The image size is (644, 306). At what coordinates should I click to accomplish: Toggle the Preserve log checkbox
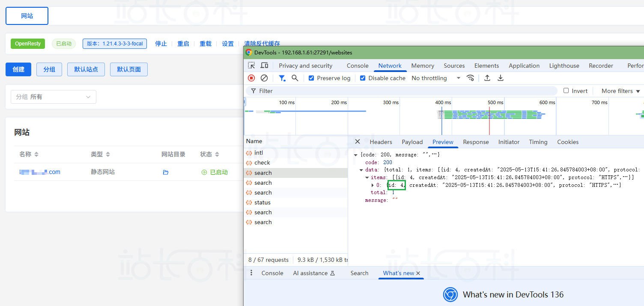pyautogui.click(x=311, y=78)
